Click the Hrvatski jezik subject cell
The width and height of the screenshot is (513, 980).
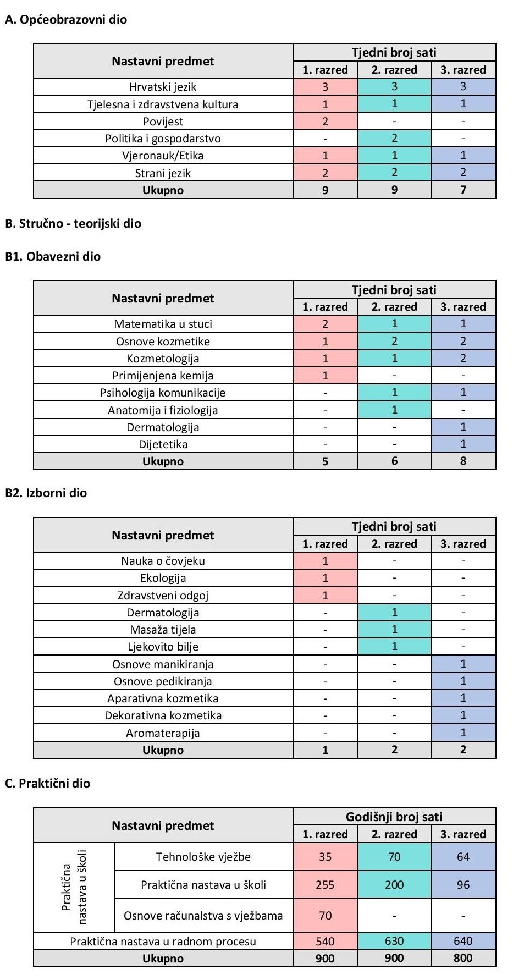163,87
